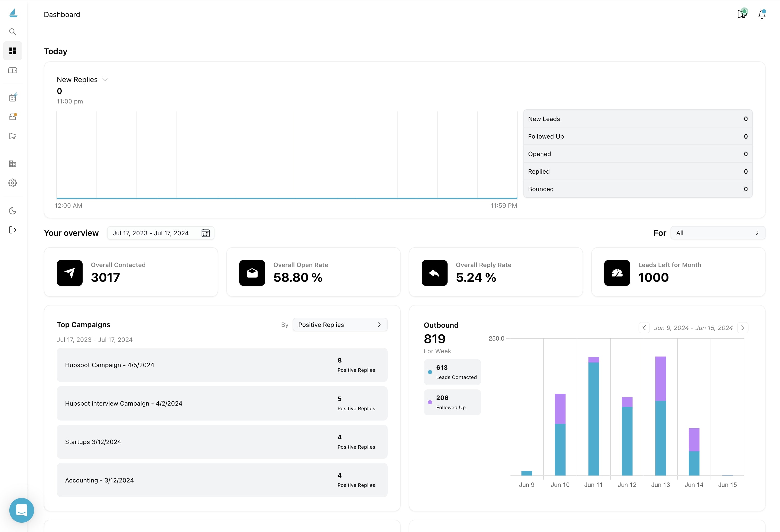Open Hubspot Campaign - 4/5/2024 row
This screenshot has height=532, width=780.
point(222,365)
